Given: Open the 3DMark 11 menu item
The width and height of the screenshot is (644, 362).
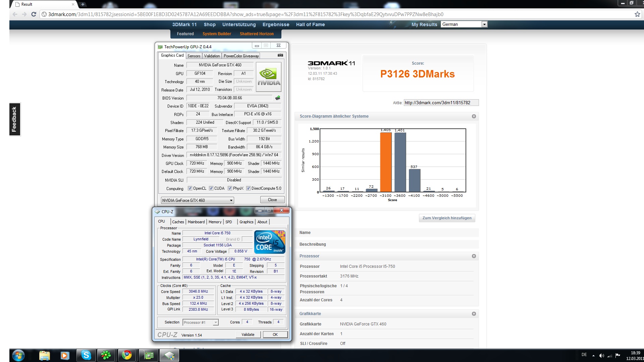Looking at the screenshot, I should coord(184,24).
